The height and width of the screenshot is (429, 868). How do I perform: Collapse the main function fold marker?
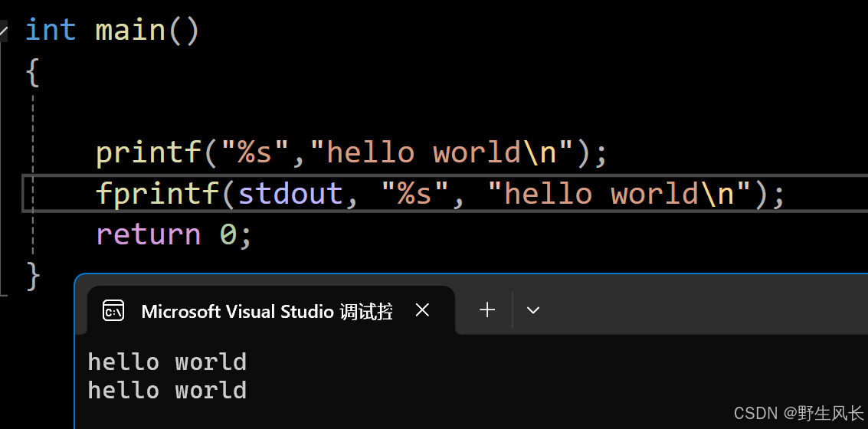(3, 30)
